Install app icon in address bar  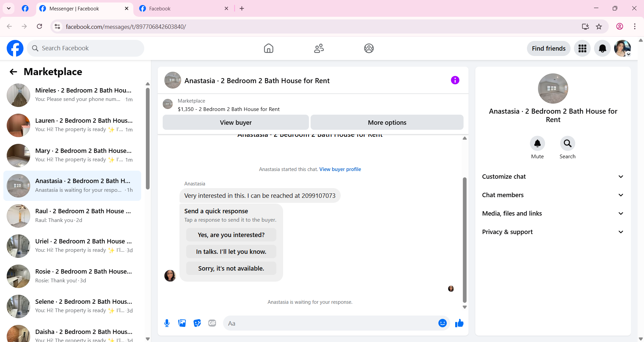tap(585, 26)
